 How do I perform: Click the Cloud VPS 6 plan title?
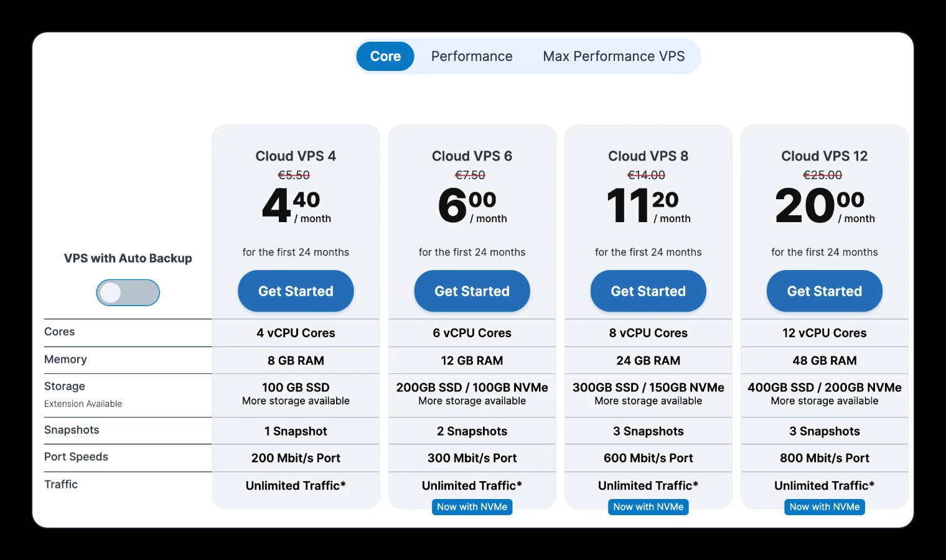tap(472, 156)
